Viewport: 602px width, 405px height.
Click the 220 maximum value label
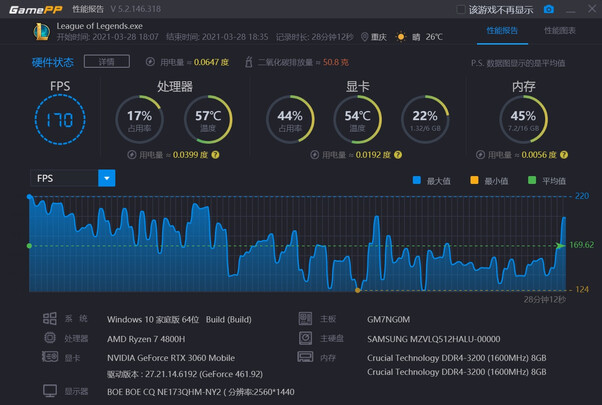582,196
